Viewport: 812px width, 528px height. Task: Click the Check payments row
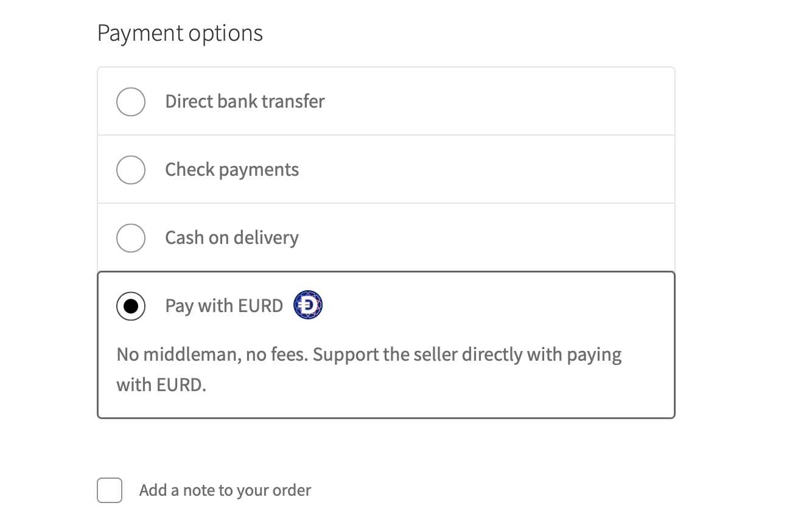tap(386, 170)
